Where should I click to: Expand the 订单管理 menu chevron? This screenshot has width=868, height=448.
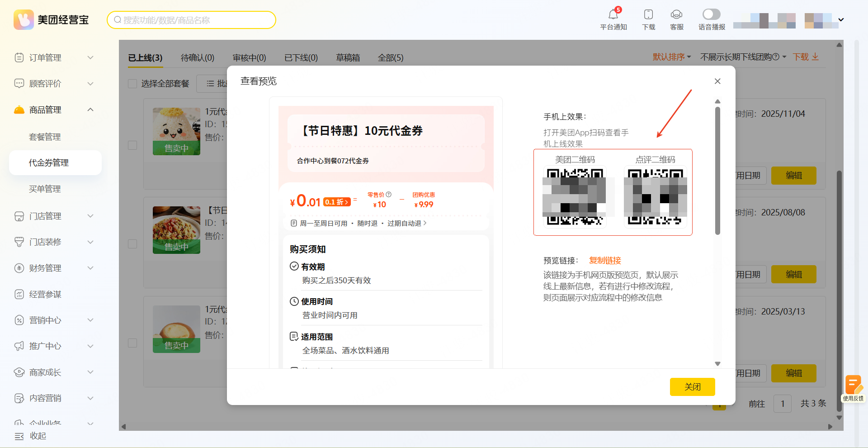coord(90,57)
